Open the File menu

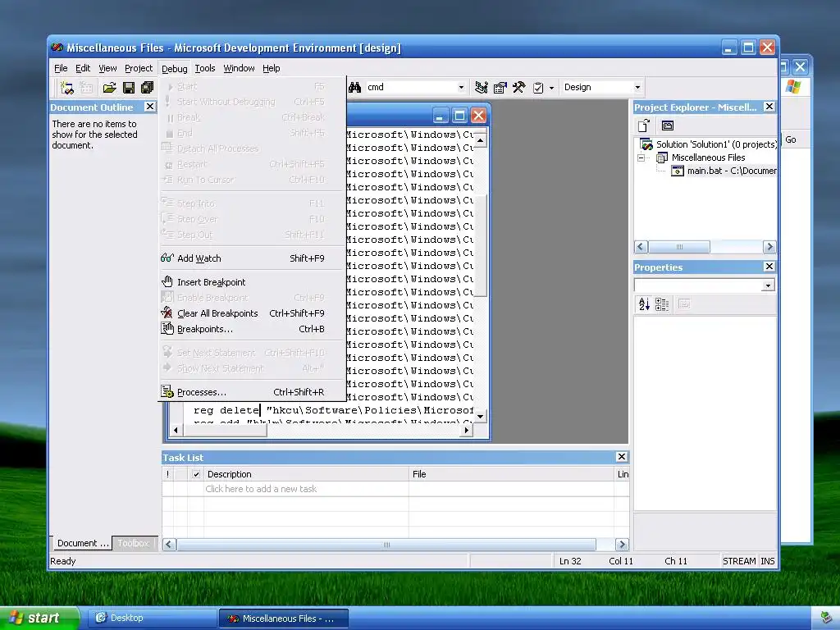coord(61,68)
